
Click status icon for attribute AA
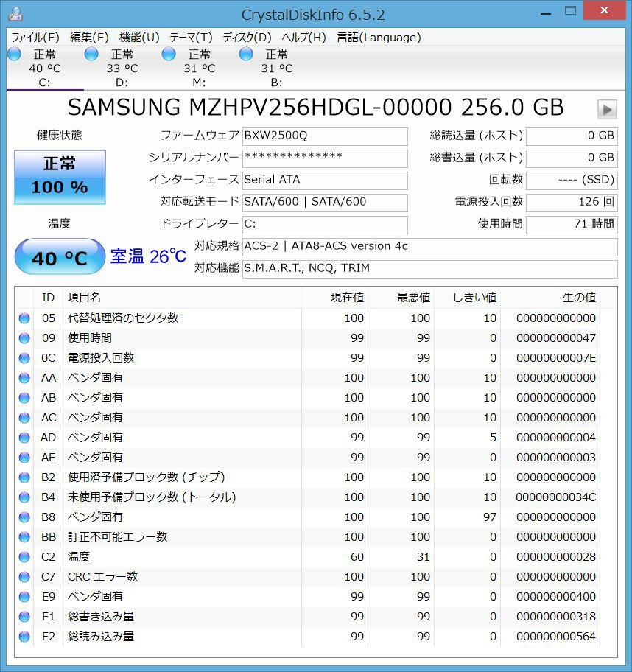click(x=24, y=378)
